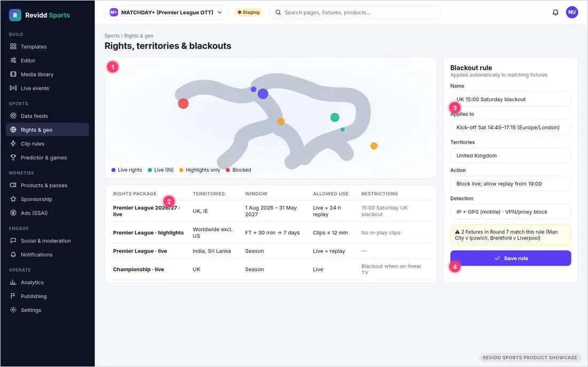Click FT + 30 min → 7 days window
The image size is (588, 367).
click(x=272, y=232)
